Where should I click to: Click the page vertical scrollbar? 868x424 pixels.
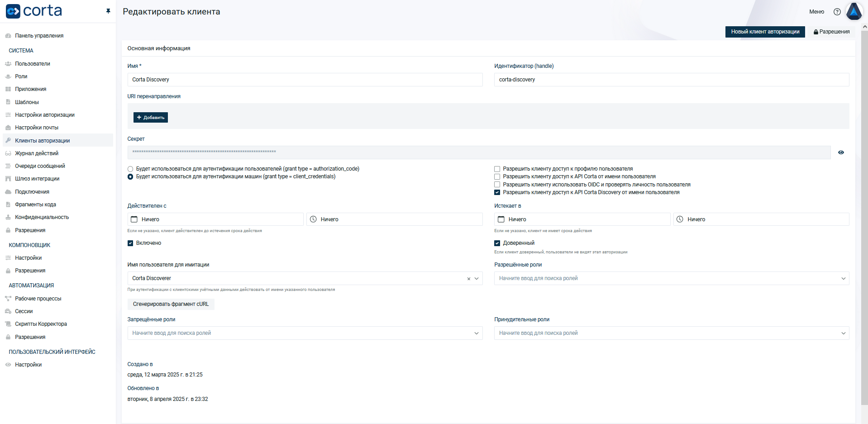click(x=864, y=217)
